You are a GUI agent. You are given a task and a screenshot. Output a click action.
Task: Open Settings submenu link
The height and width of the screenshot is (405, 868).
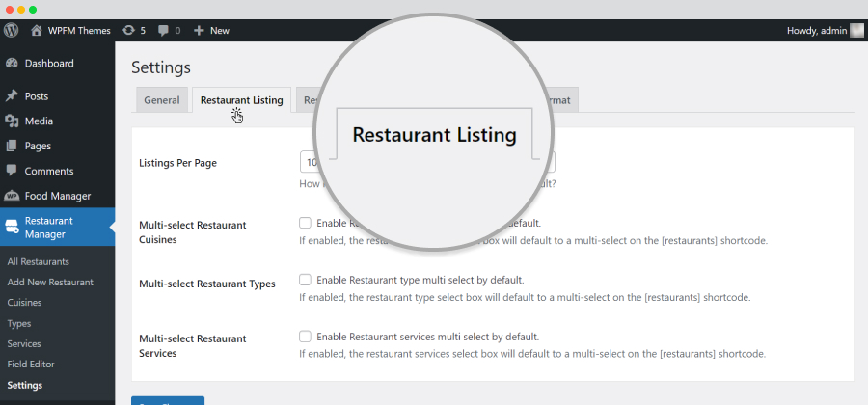[25, 385]
